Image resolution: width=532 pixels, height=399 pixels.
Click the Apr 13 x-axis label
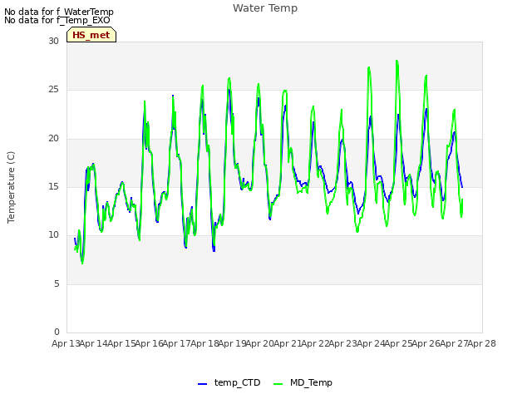(66, 343)
